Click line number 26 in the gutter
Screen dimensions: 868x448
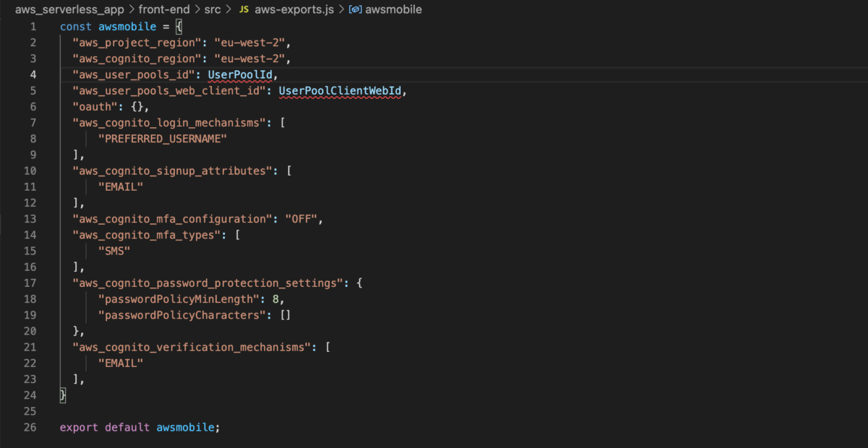pos(30,427)
